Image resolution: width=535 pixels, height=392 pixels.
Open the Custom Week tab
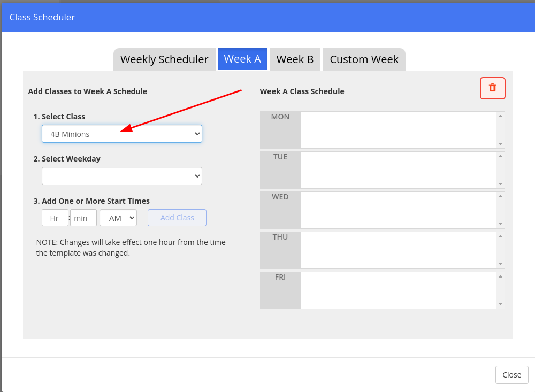tap(364, 59)
